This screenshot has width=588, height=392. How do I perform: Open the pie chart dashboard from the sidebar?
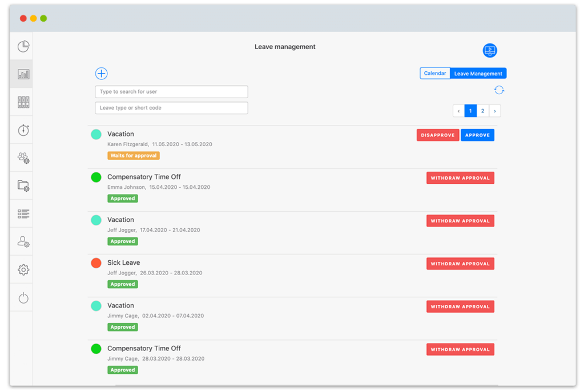pyautogui.click(x=22, y=46)
